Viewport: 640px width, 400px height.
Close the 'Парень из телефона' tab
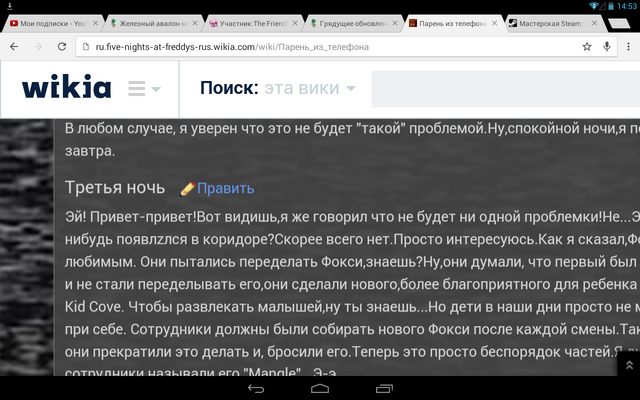(494, 23)
